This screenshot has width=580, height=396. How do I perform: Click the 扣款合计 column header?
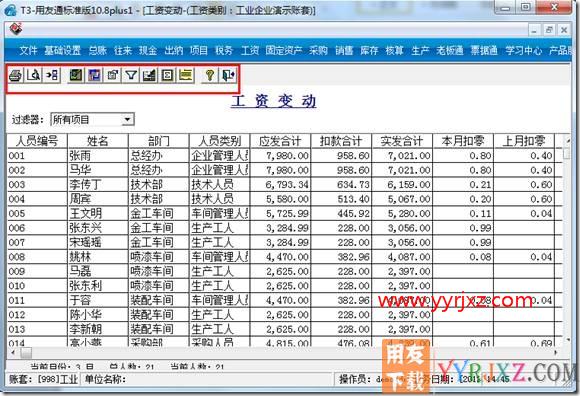pos(341,141)
